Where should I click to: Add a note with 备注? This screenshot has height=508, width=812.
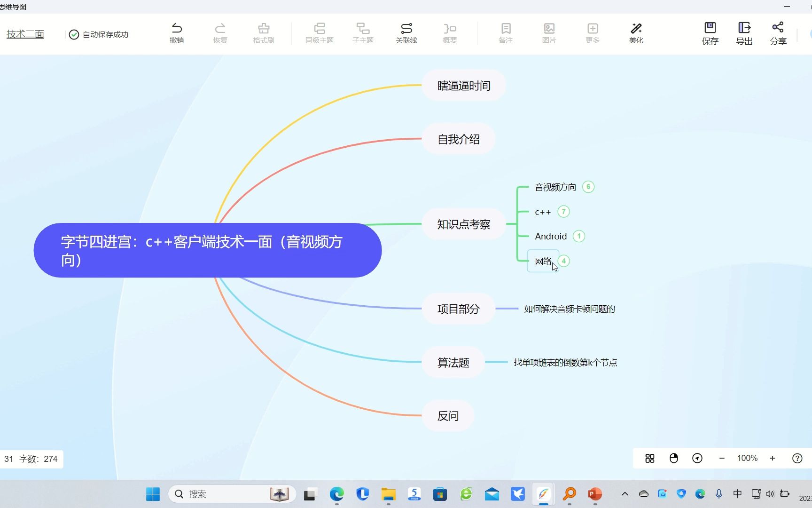[x=506, y=33]
